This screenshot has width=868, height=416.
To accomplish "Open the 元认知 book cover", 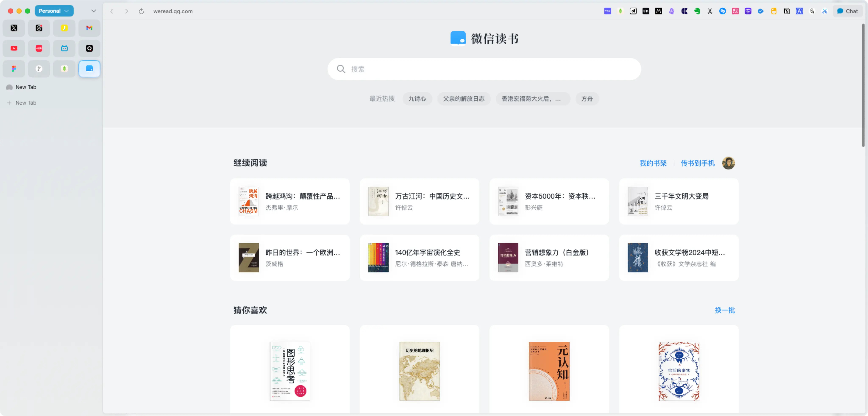I will click(x=549, y=371).
